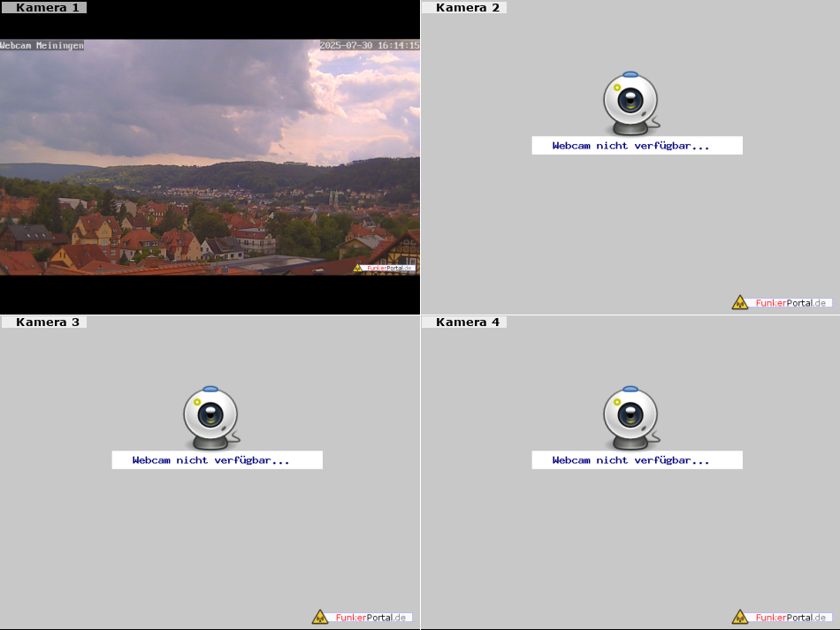840x630 pixels.
Task: Select the Kamera 1 label
Action: pyautogui.click(x=44, y=7)
